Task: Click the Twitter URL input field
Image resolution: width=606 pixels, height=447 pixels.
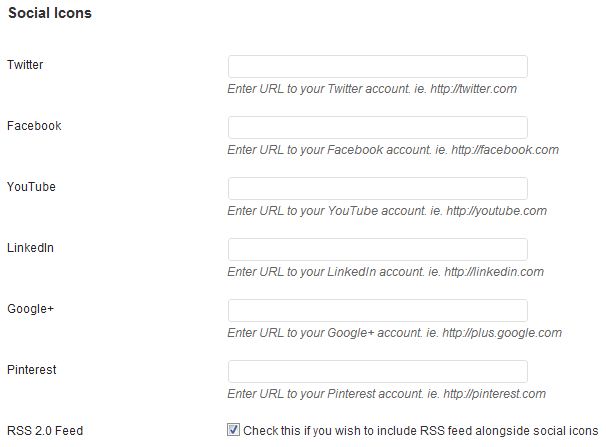Action: 377,67
